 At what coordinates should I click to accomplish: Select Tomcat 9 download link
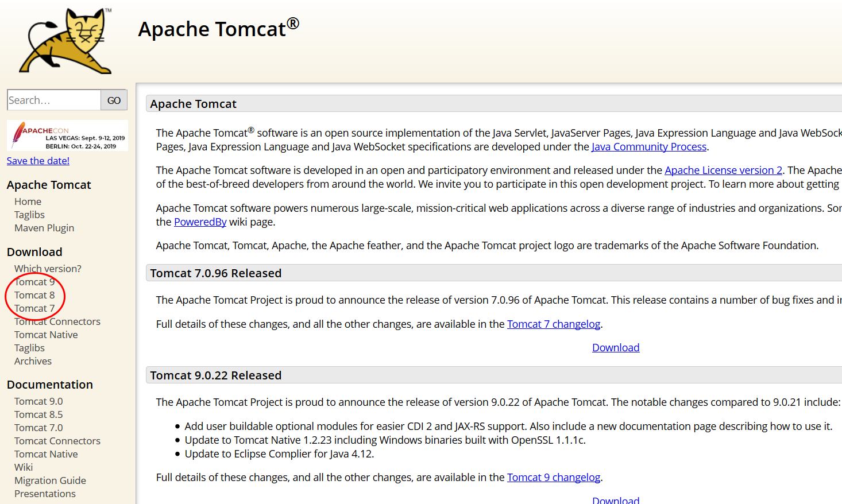point(34,282)
